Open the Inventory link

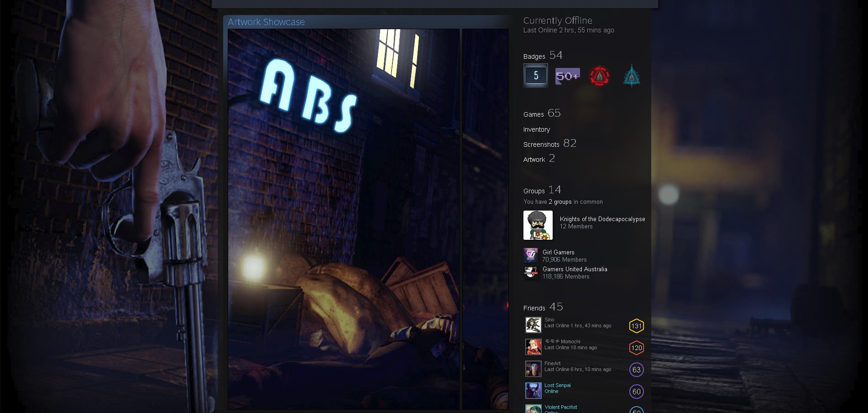pyautogui.click(x=537, y=129)
